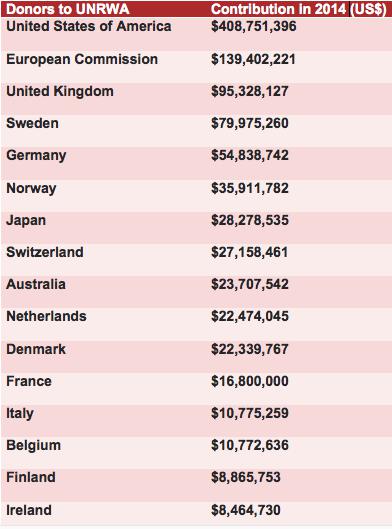
Task: Select the $139,402,221 amount
Action: click(x=253, y=59)
